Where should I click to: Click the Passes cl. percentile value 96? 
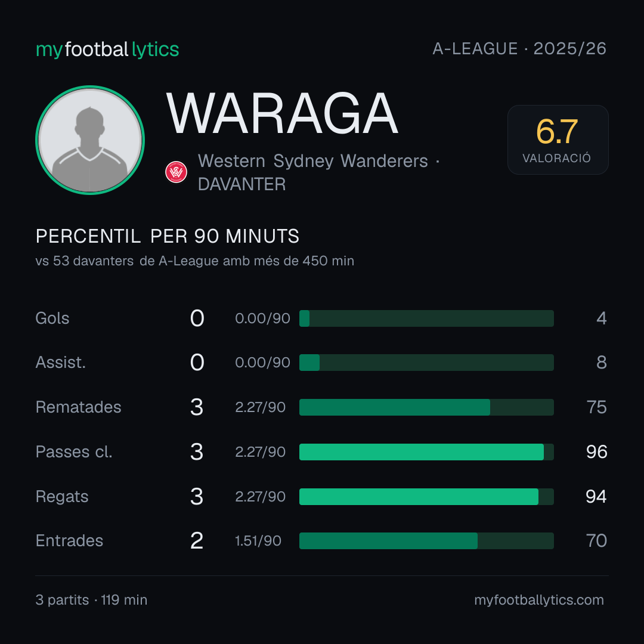pos(596,452)
